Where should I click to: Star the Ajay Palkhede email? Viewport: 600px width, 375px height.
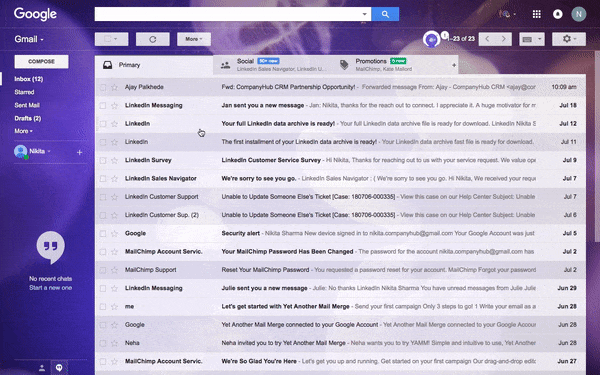click(x=114, y=87)
